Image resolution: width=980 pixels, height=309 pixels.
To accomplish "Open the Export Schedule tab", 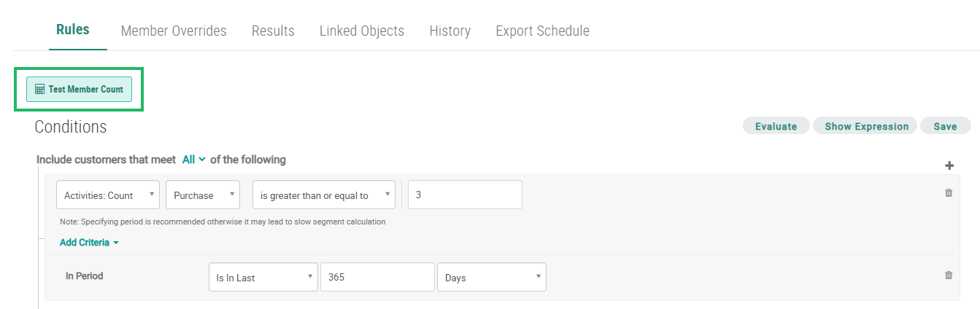I will [x=542, y=31].
